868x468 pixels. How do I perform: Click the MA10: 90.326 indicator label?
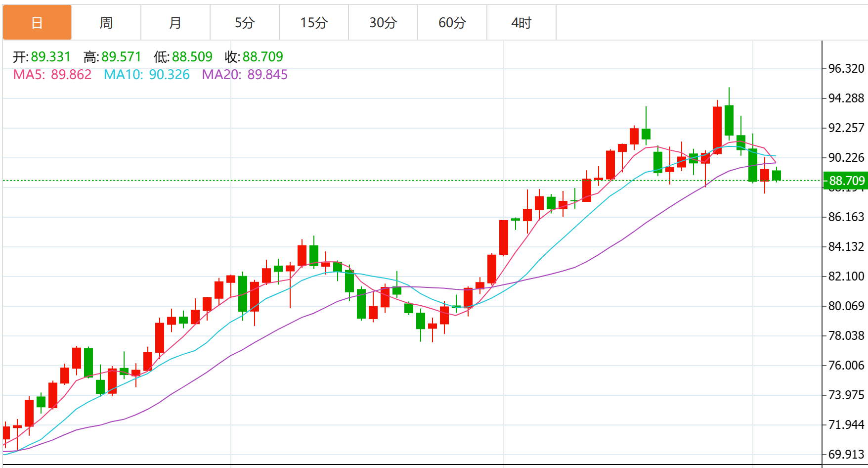pyautogui.click(x=147, y=75)
